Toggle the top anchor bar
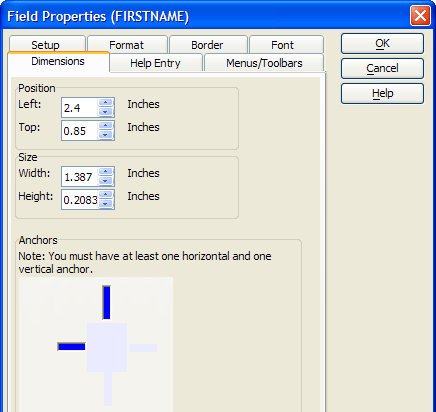This screenshot has width=436, height=412. 106,302
